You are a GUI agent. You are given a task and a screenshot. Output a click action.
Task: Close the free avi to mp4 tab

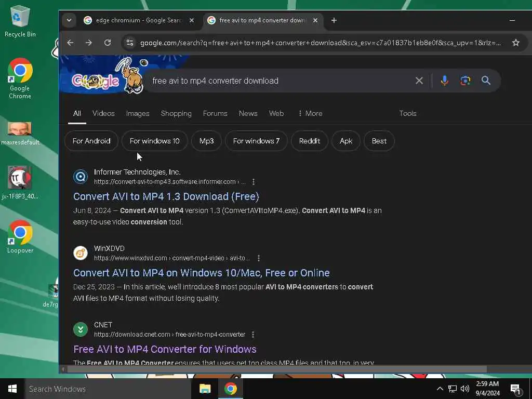click(x=315, y=20)
